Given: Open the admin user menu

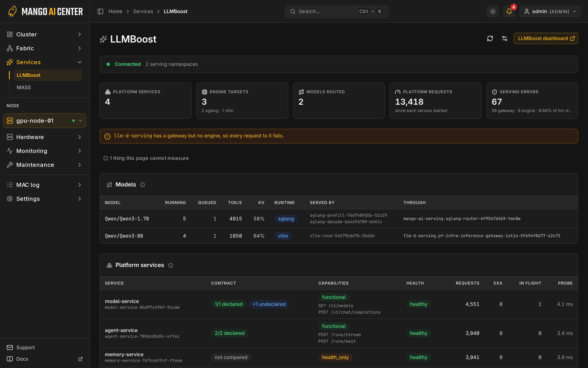Looking at the screenshot, I should click(x=550, y=11).
